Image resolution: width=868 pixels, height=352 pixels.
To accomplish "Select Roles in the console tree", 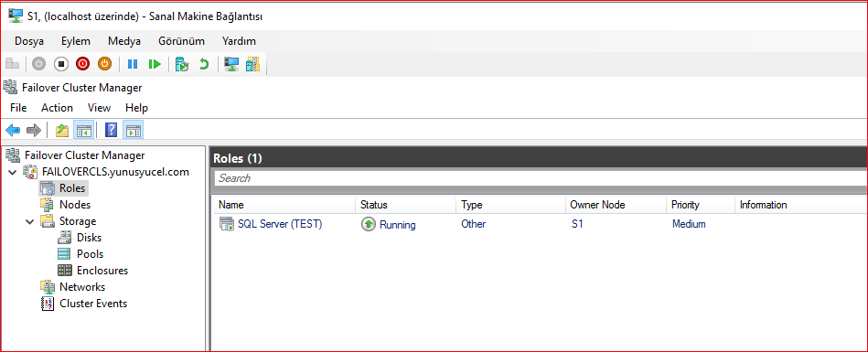I will (x=72, y=188).
